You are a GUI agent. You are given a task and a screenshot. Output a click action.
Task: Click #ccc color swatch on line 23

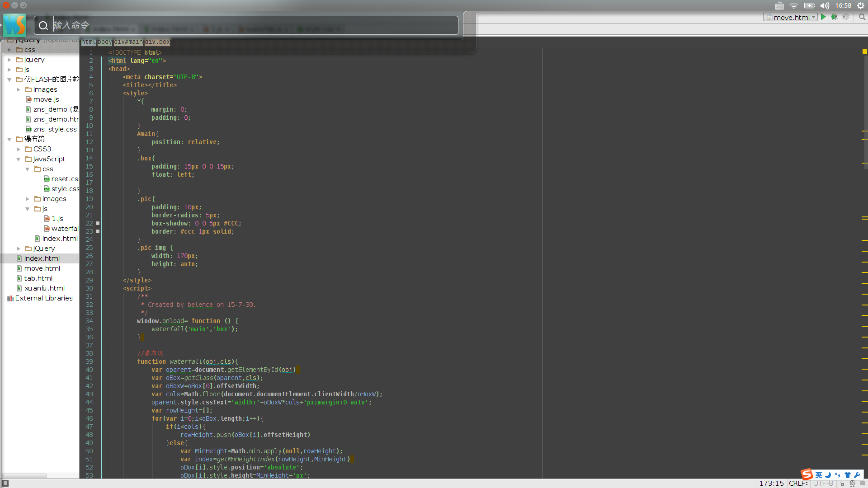98,231
